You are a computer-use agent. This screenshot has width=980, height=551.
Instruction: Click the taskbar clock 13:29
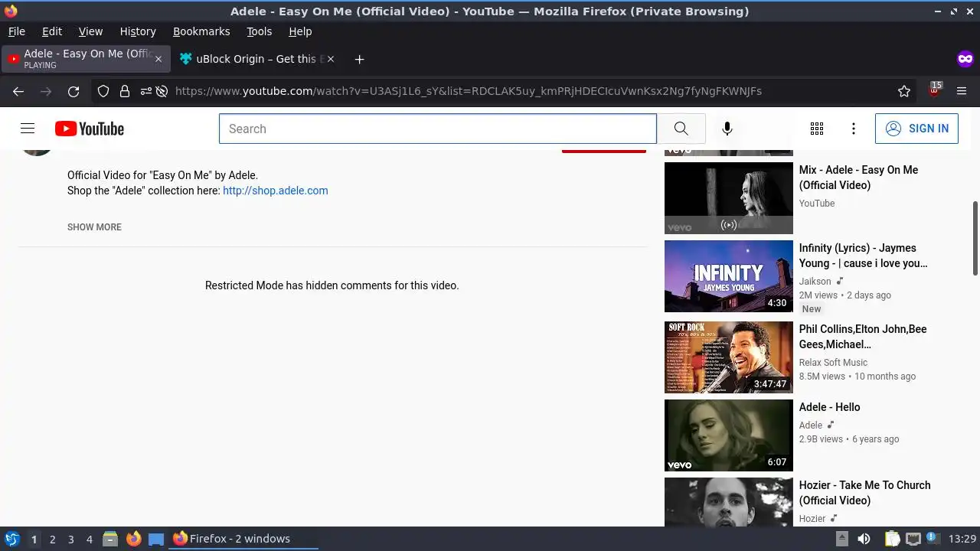[x=962, y=539]
